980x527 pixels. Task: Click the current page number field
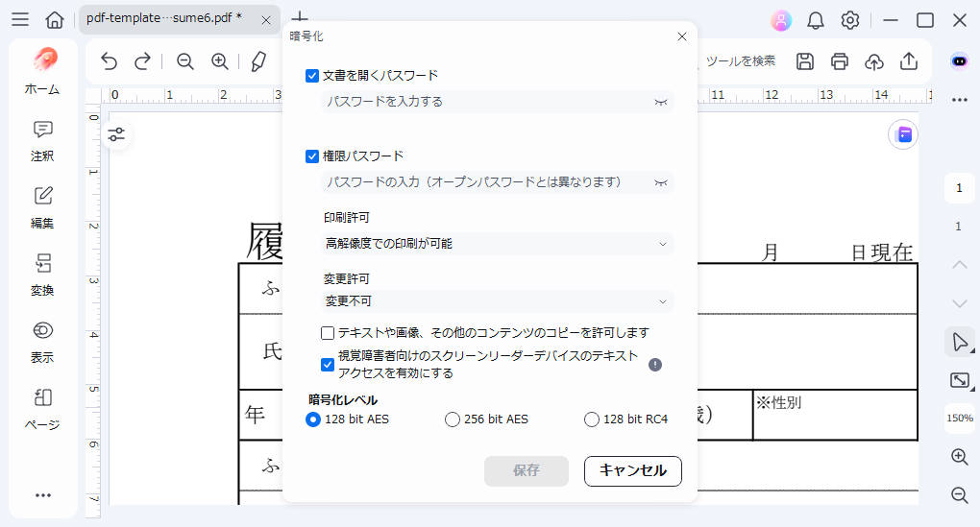[960, 188]
